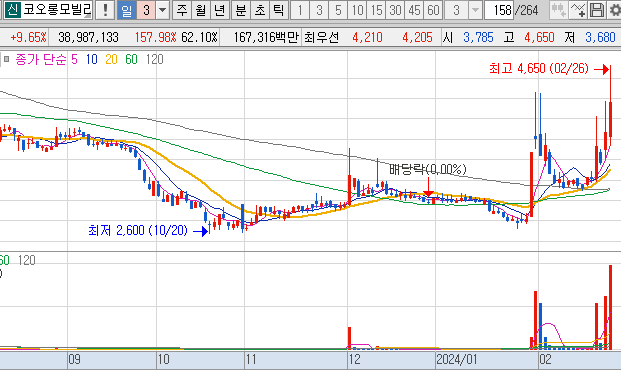Select the 10 interval button
Viewport: 621px width, 370px height.
click(x=358, y=10)
